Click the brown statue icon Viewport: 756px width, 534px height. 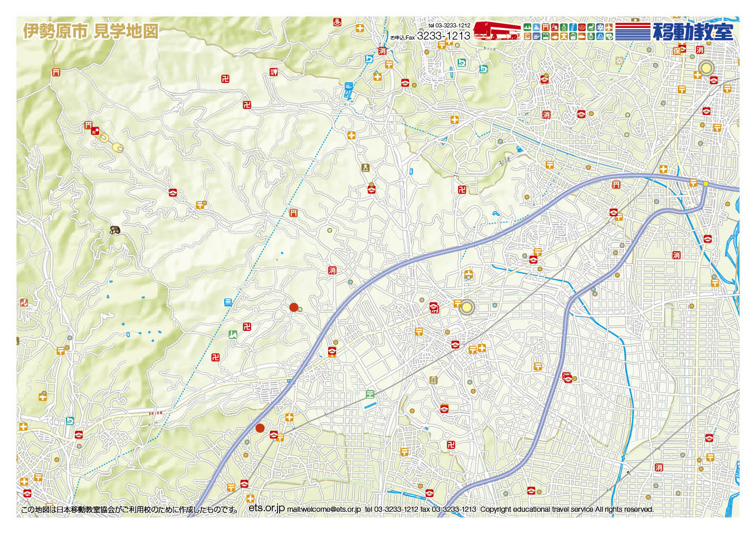point(365,168)
